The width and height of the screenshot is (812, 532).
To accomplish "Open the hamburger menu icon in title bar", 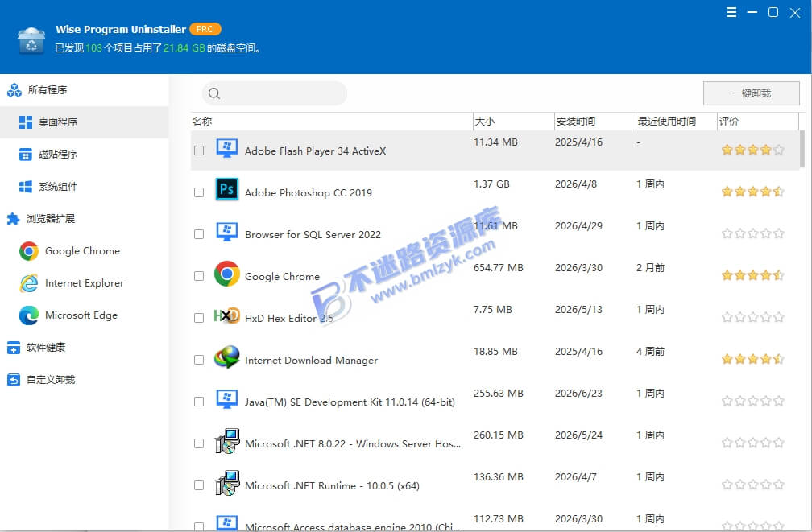I will point(731,12).
